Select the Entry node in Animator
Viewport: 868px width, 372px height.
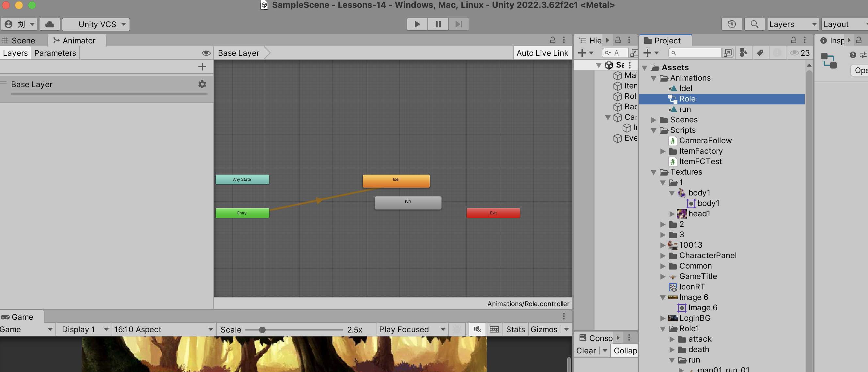click(242, 213)
